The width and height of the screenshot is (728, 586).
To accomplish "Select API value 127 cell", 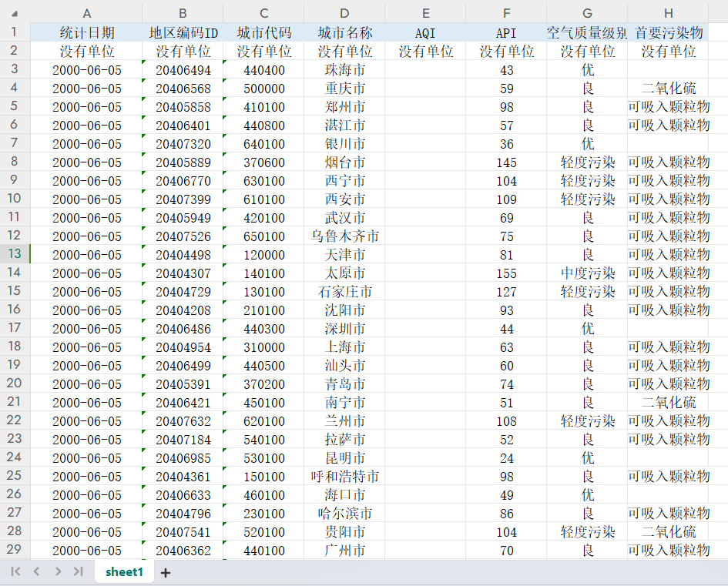I will click(x=506, y=291).
